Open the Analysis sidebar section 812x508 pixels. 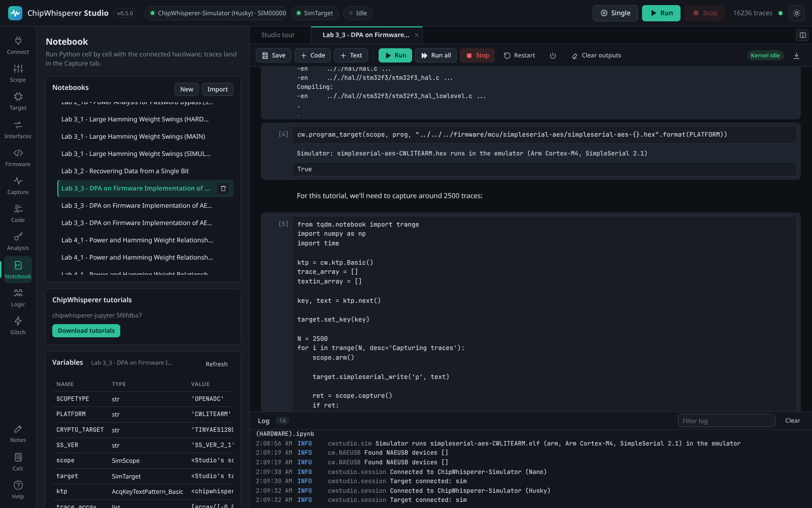coord(18,241)
